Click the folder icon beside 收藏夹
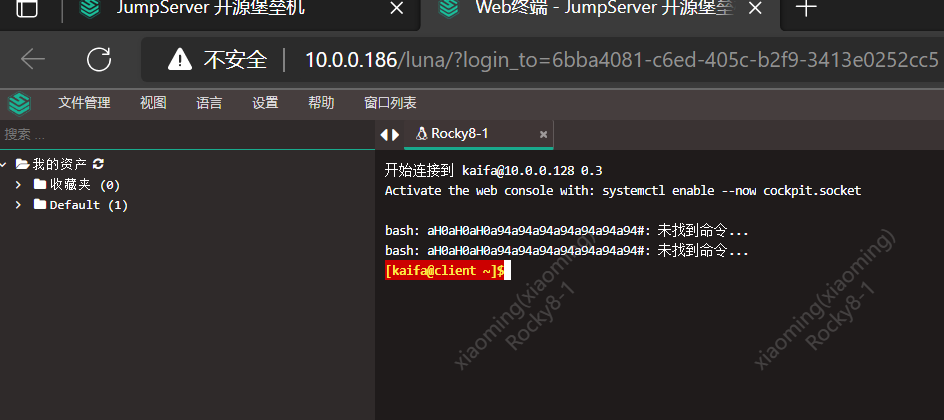This screenshot has width=944, height=420. 40,184
